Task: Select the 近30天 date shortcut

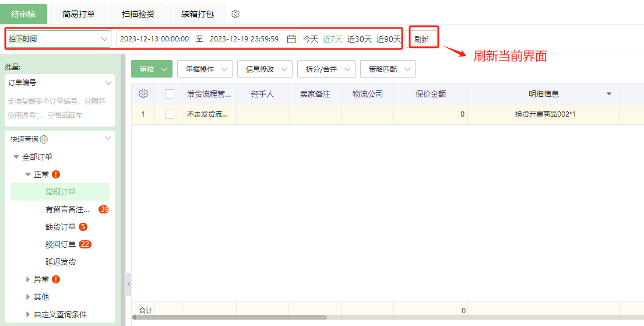Action: coord(360,39)
